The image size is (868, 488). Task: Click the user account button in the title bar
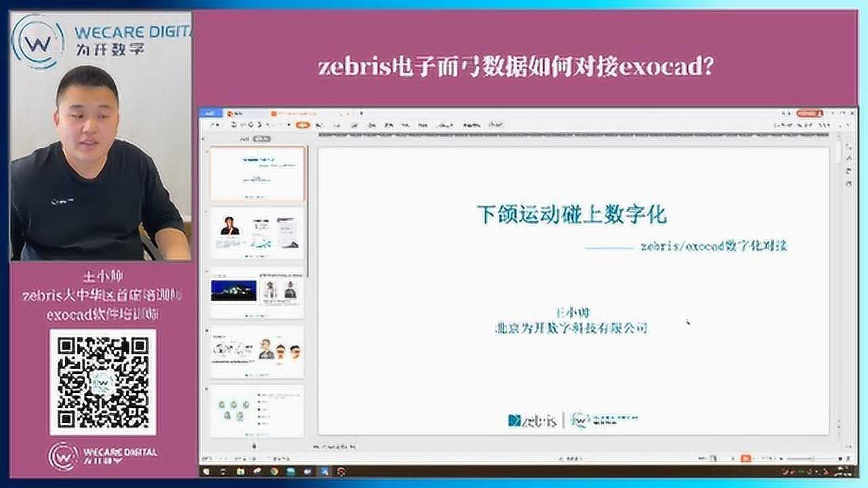click(x=810, y=113)
